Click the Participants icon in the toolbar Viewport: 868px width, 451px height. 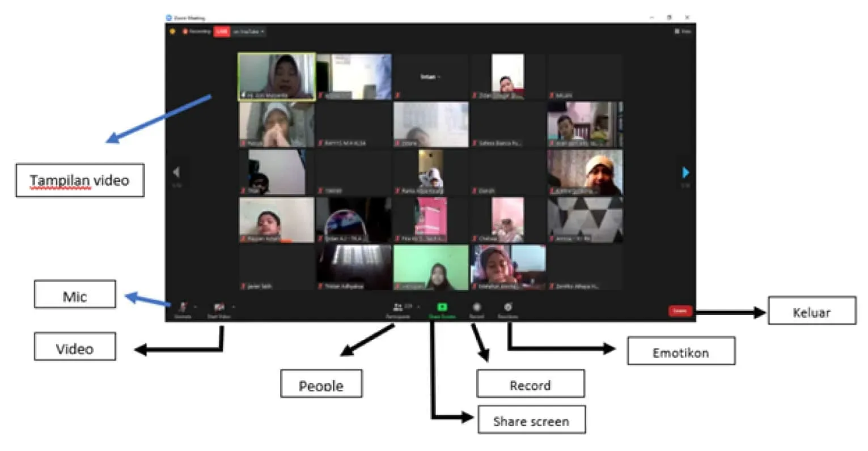[398, 308]
